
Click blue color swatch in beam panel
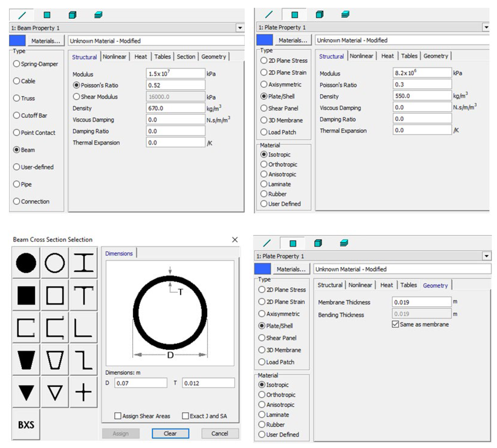pyautogui.click(x=17, y=41)
